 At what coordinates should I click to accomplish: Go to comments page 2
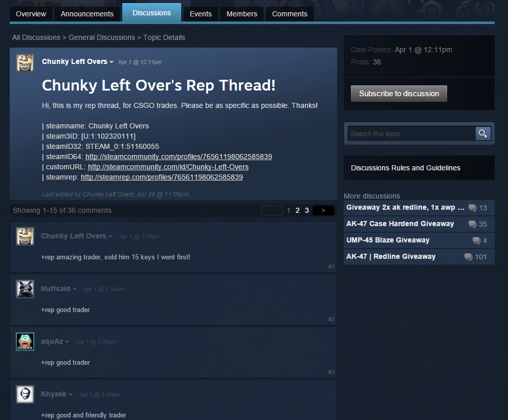297,211
